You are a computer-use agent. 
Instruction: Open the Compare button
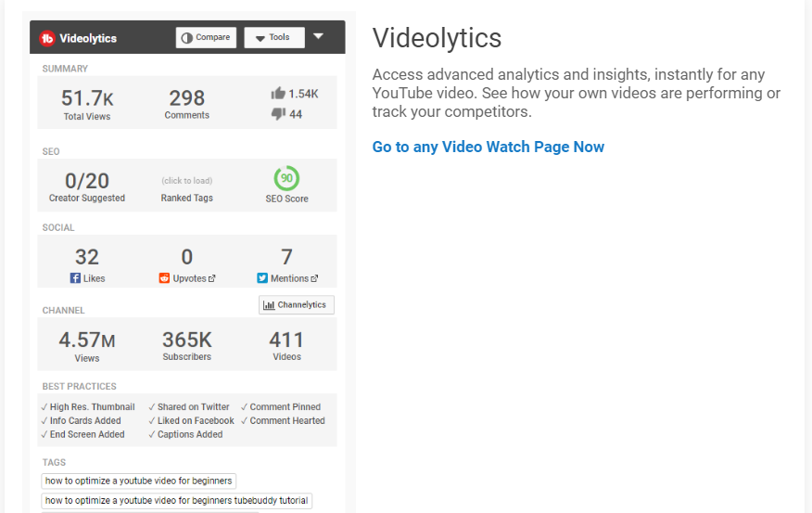click(206, 37)
